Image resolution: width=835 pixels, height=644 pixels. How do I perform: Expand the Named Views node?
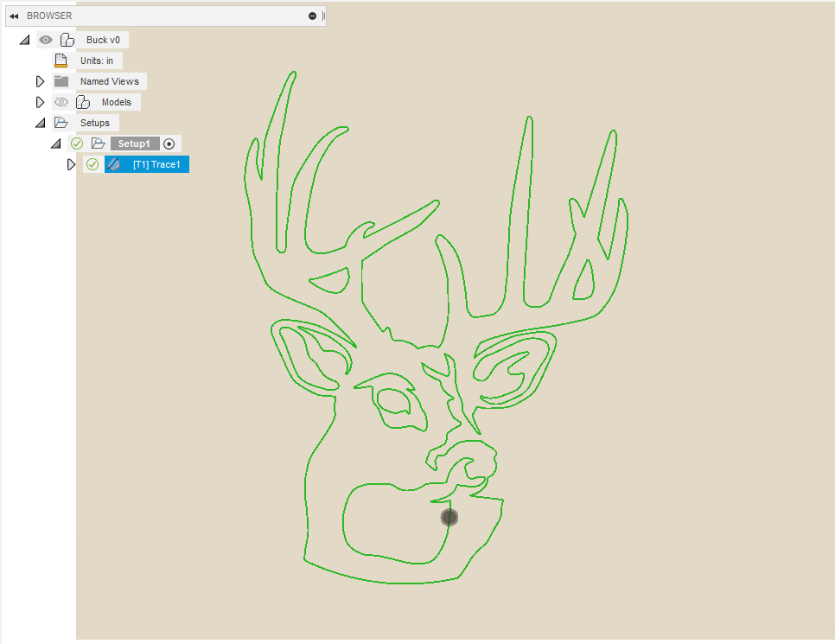click(x=40, y=80)
